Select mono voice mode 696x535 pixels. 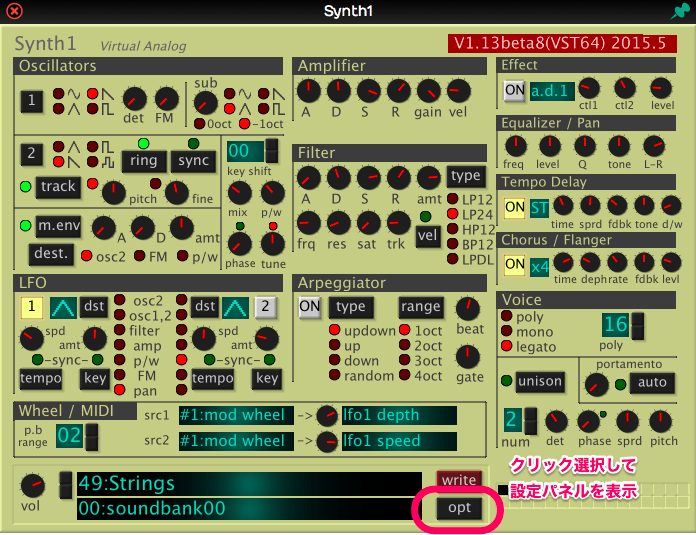coord(506,331)
